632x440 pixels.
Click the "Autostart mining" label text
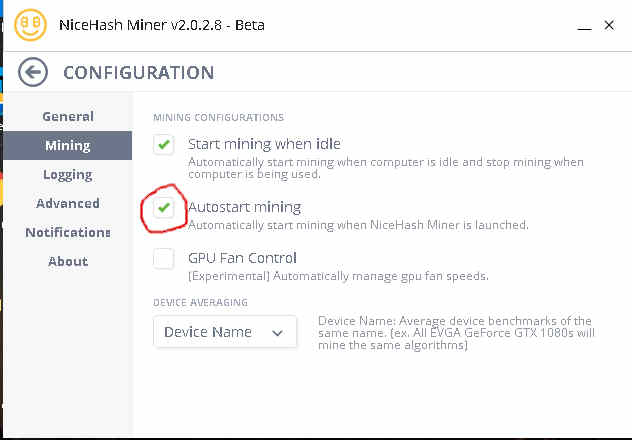point(244,207)
